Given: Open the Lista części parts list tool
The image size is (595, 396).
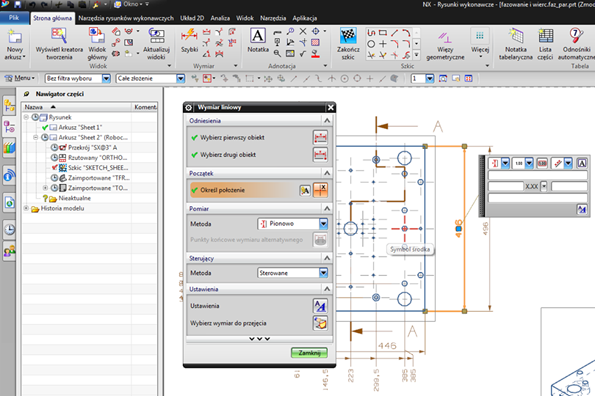Looking at the screenshot, I should pyautogui.click(x=545, y=36).
